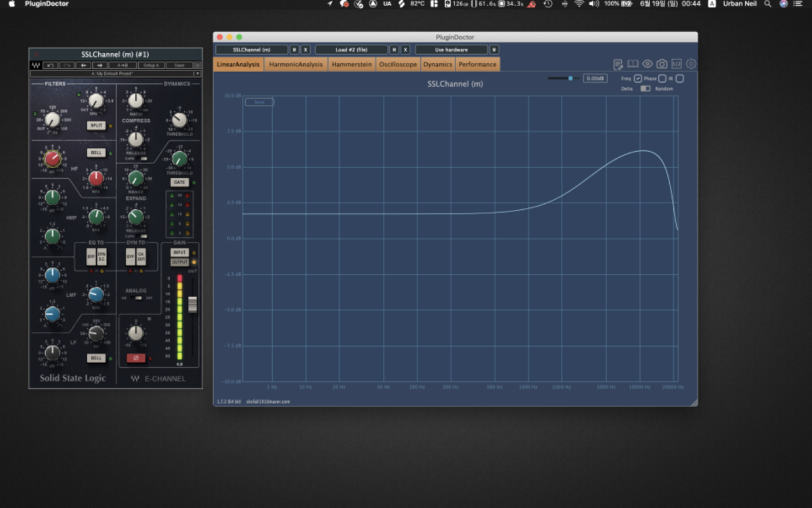Enable the Phase checkbox
Screen dimensions: 812x508
tap(662, 79)
